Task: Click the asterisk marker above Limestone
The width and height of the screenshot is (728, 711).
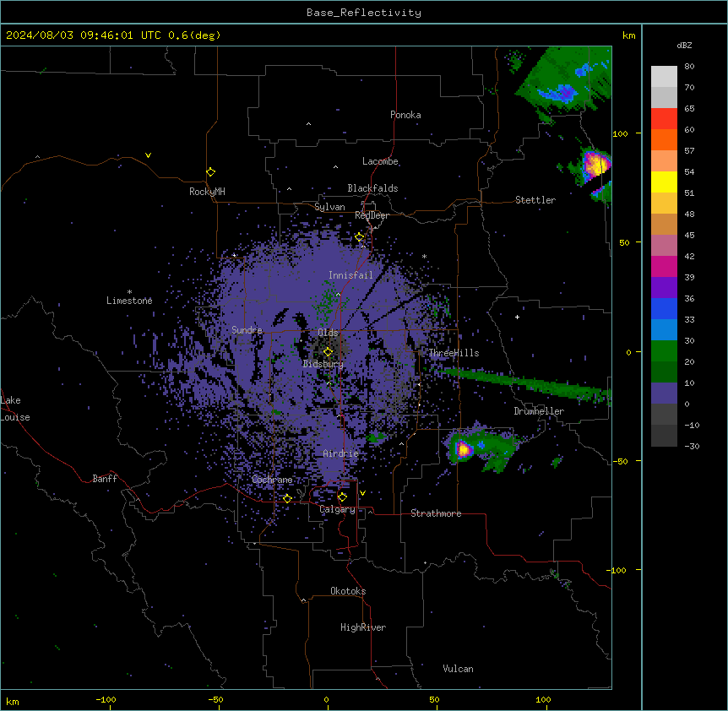Action: coord(129,292)
